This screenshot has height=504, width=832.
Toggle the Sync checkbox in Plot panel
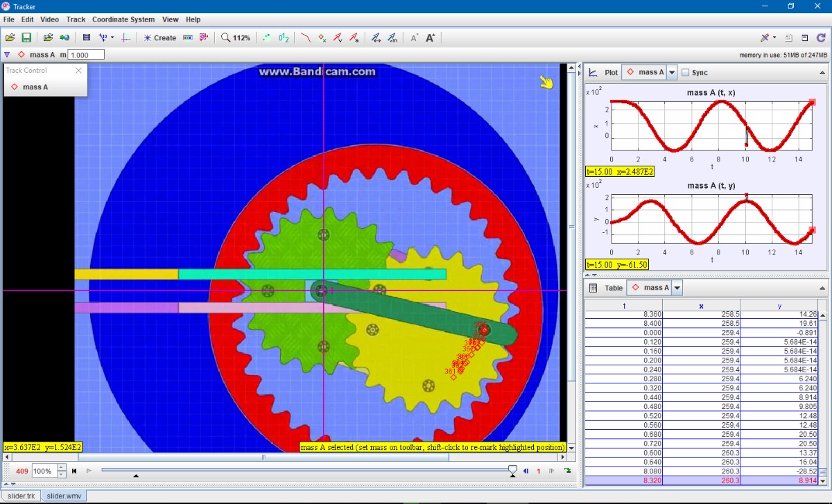pos(686,72)
